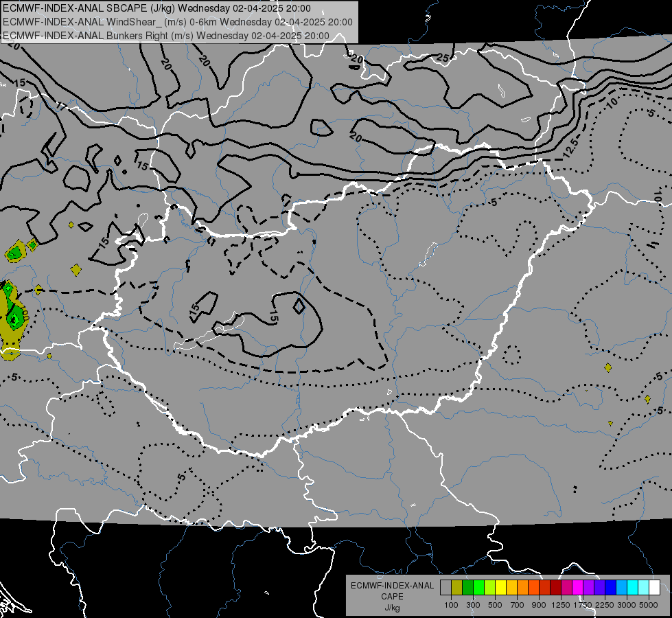Click the 100 value under the legend

pyautogui.click(x=451, y=605)
